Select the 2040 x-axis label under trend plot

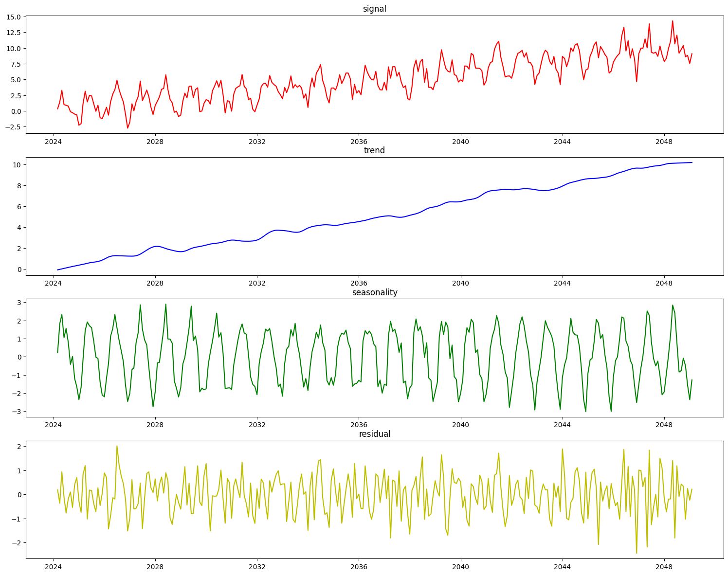coord(460,283)
